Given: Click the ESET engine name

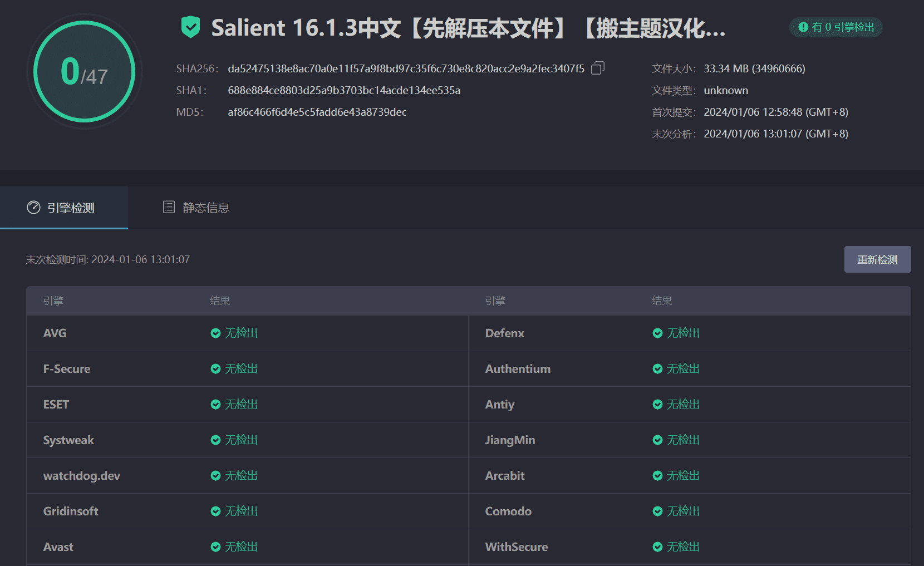Looking at the screenshot, I should click(56, 405).
